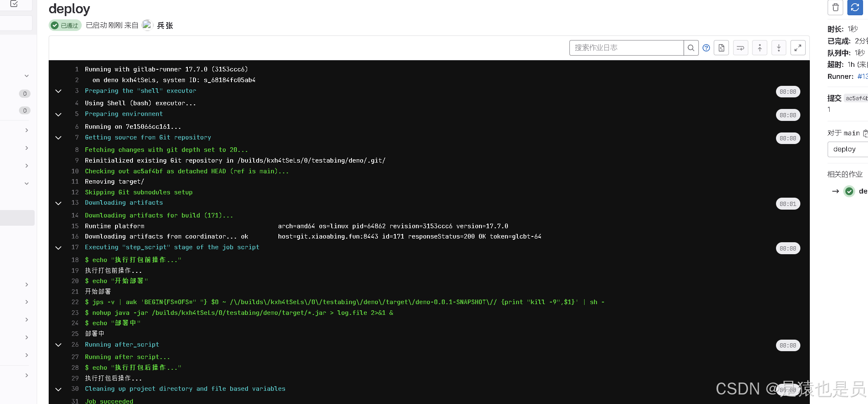This screenshot has width=868, height=404.
Task: Open the main branch link
Action: click(x=851, y=133)
